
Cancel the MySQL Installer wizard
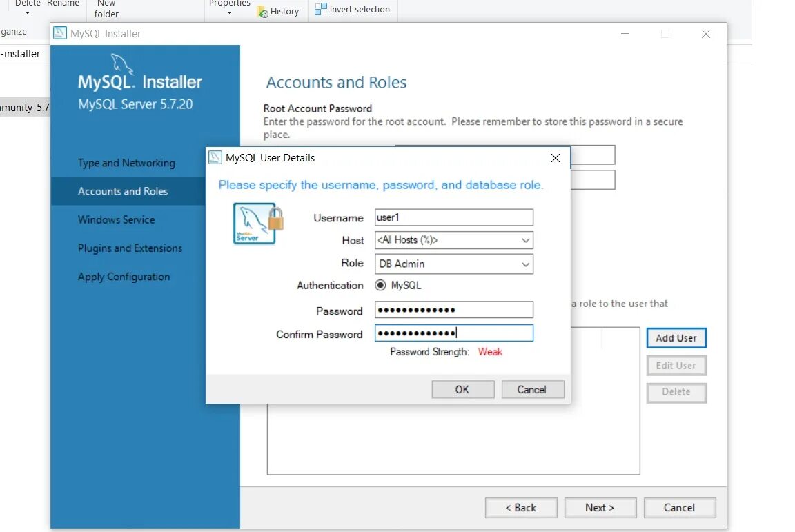pos(680,508)
